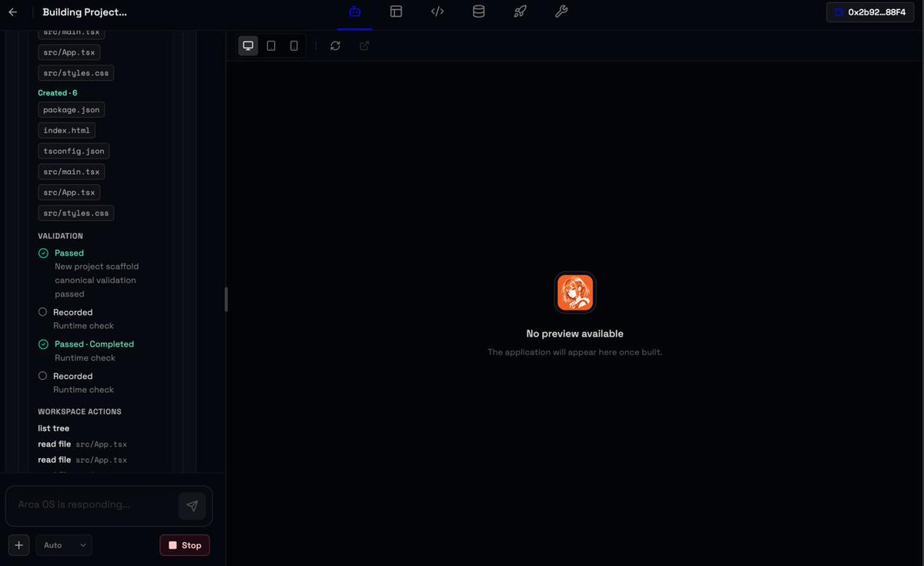Image resolution: width=924 pixels, height=566 pixels.
Task: Click the Building Project title
Action: click(x=85, y=12)
